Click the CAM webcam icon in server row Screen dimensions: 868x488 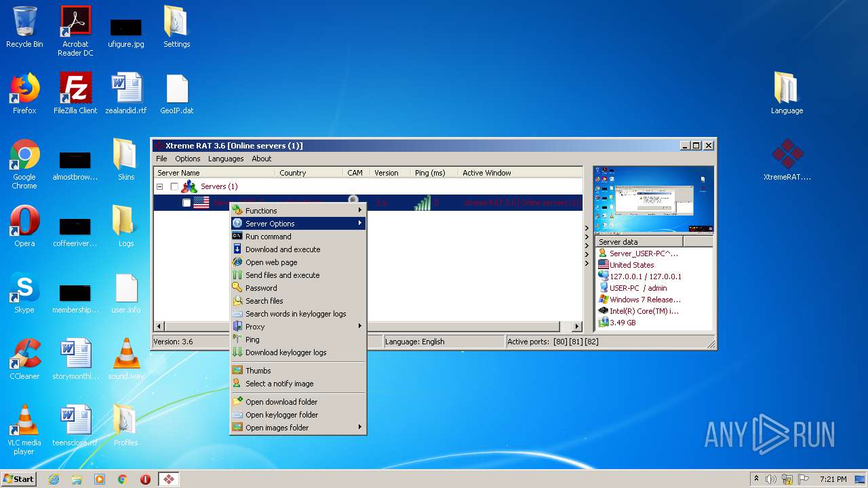pyautogui.click(x=353, y=200)
